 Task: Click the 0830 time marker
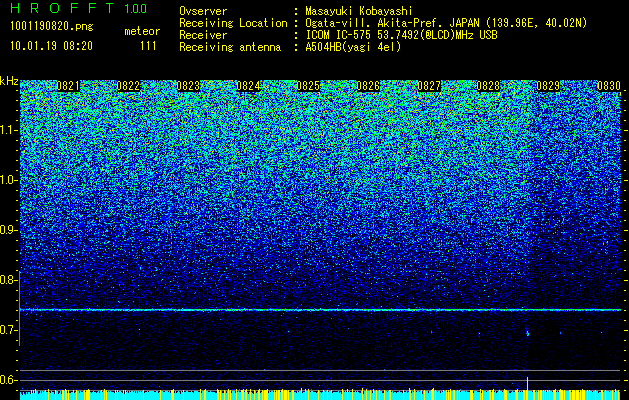tap(609, 86)
